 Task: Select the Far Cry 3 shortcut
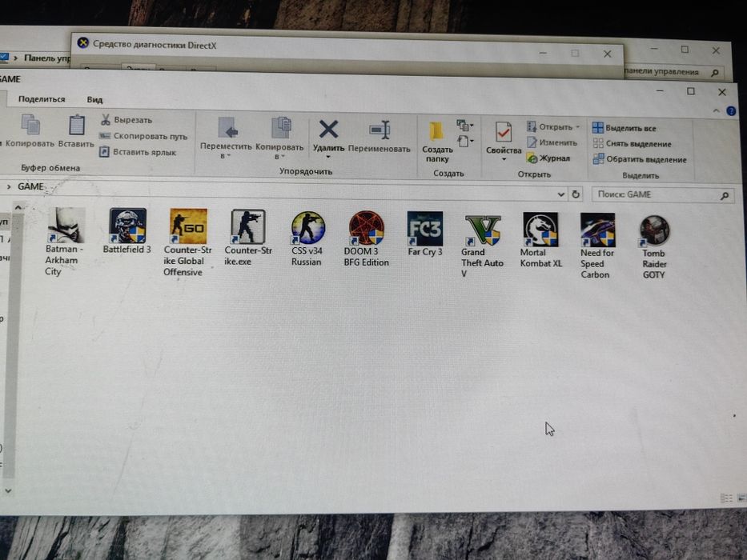pos(425,234)
